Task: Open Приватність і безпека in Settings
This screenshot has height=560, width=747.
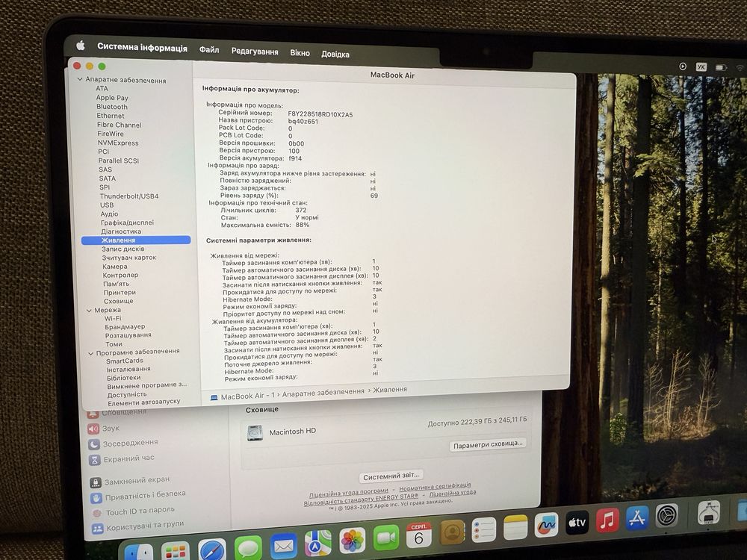Action: pyautogui.click(x=146, y=495)
